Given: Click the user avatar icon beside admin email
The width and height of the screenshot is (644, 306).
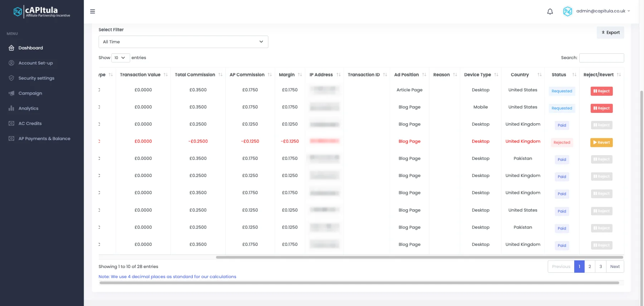Looking at the screenshot, I should tap(567, 11).
